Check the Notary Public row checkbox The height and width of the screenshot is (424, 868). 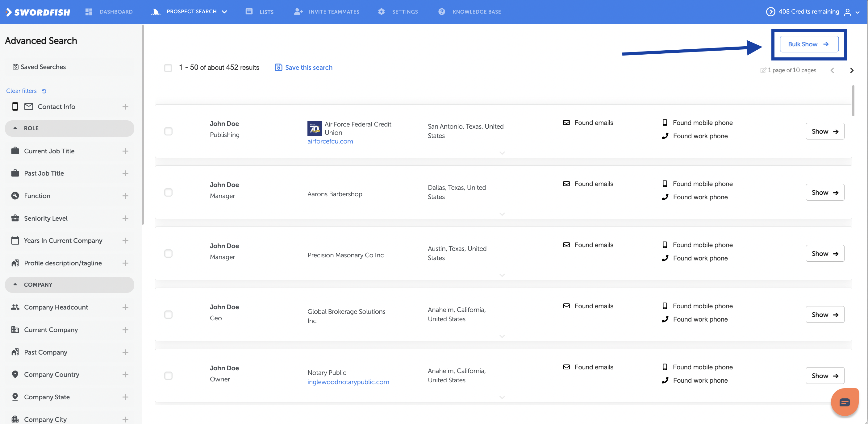(168, 376)
